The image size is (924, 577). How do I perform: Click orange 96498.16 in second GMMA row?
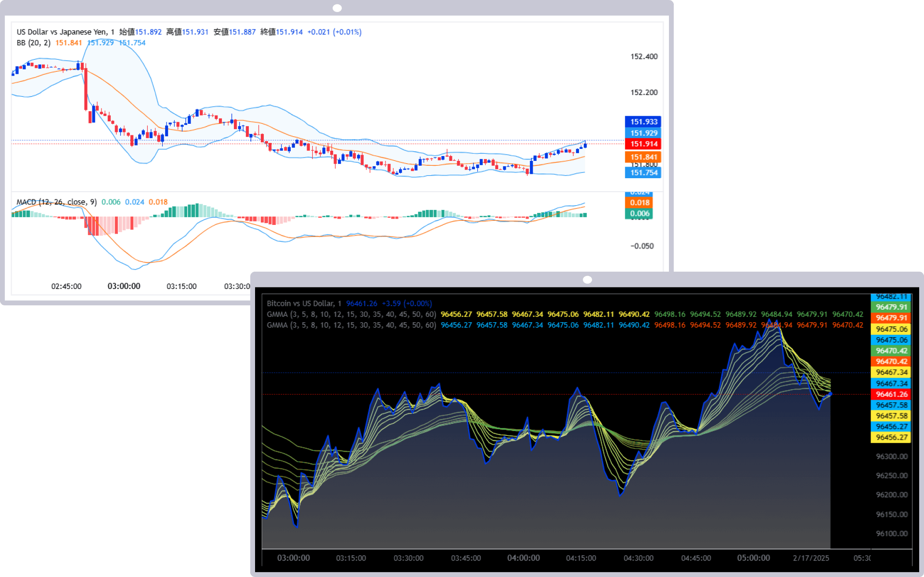click(x=670, y=325)
